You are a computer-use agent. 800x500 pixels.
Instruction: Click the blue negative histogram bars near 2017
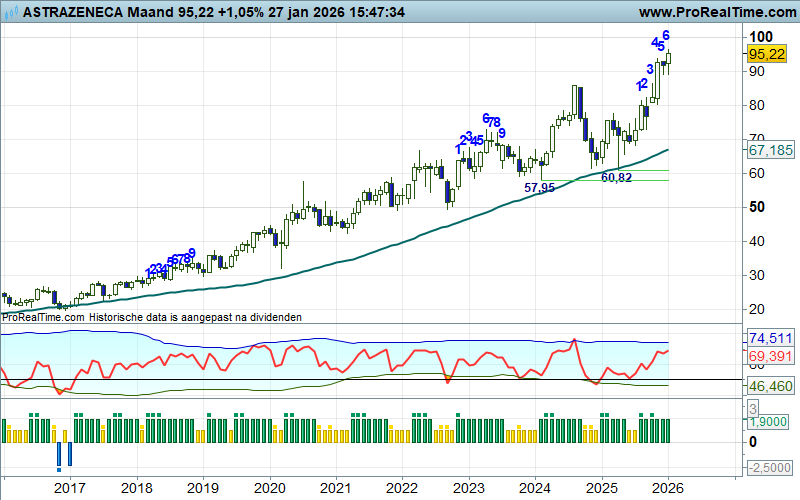coord(63,455)
